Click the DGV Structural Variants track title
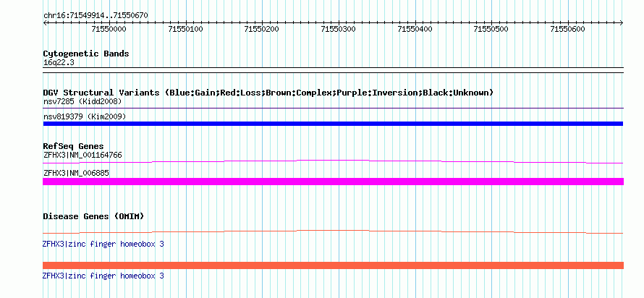 pyautogui.click(x=268, y=93)
